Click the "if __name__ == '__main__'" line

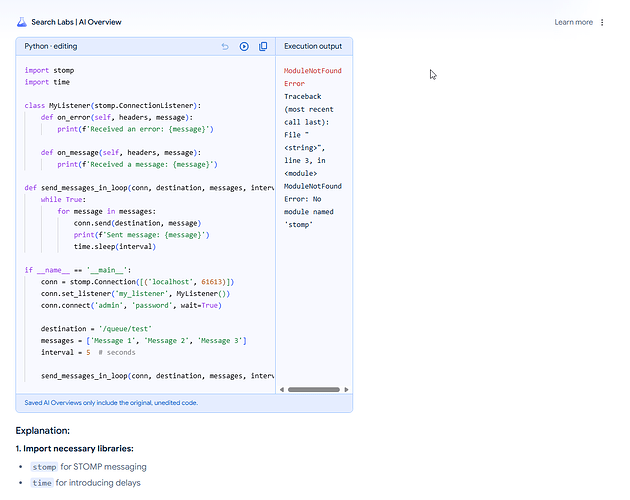[78, 270]
